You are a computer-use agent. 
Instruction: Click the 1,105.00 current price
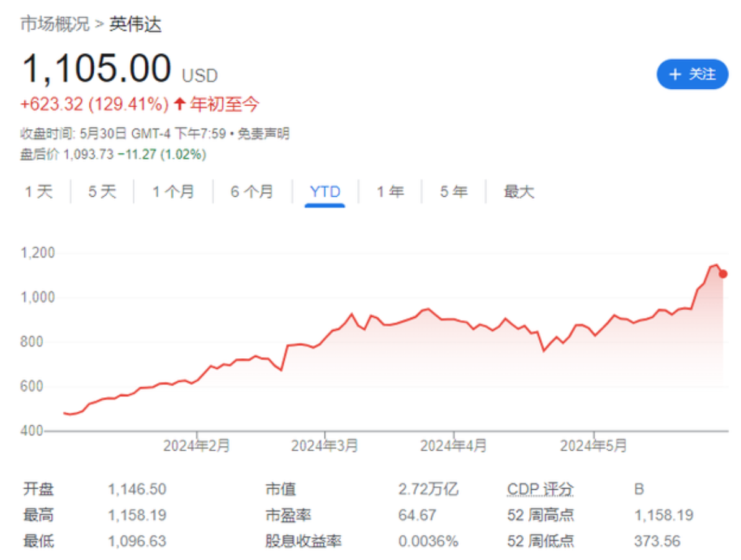click(96, 68)
